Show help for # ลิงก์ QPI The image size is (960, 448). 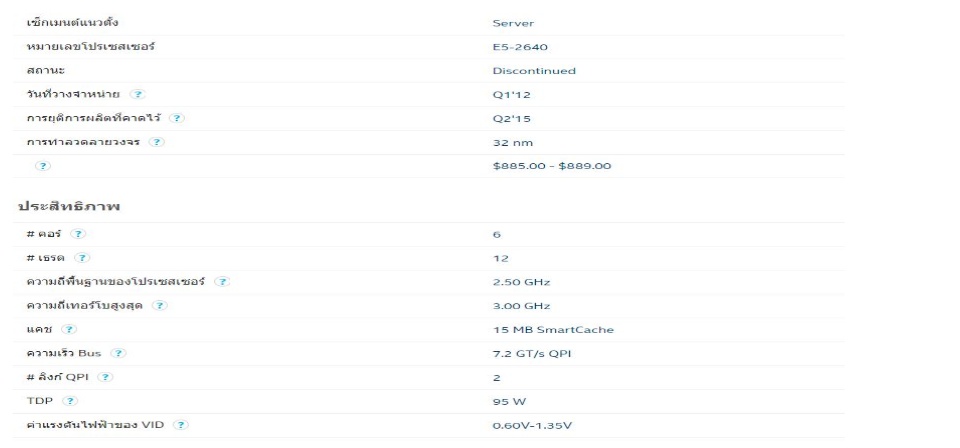(x=105, y=377)
